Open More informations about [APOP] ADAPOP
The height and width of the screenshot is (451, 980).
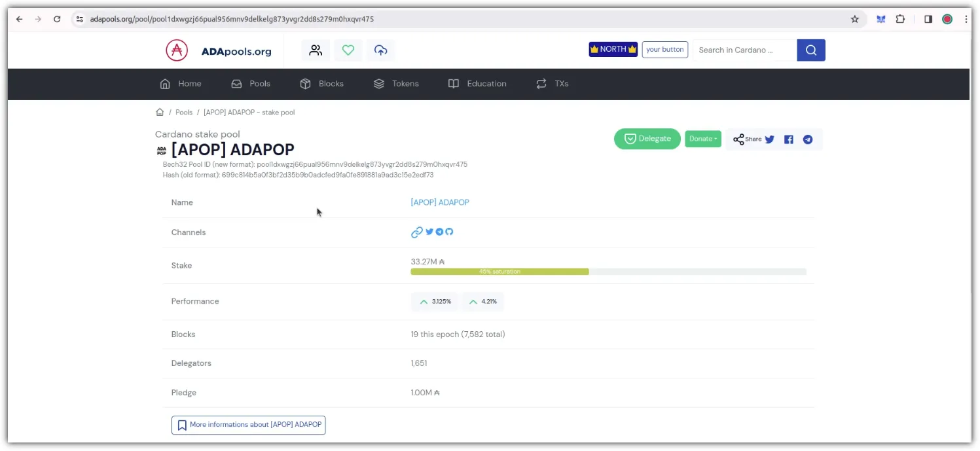click(249, 425)
